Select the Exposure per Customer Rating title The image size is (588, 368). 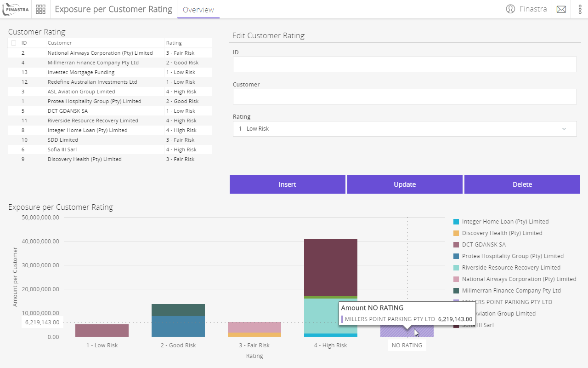(x=113, y=9)
